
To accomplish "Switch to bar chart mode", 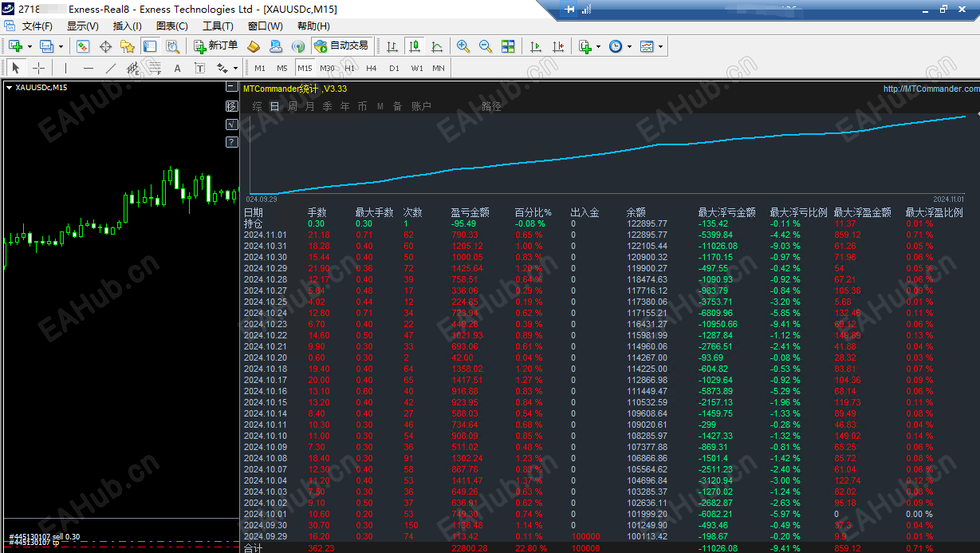I will point(392,46).
